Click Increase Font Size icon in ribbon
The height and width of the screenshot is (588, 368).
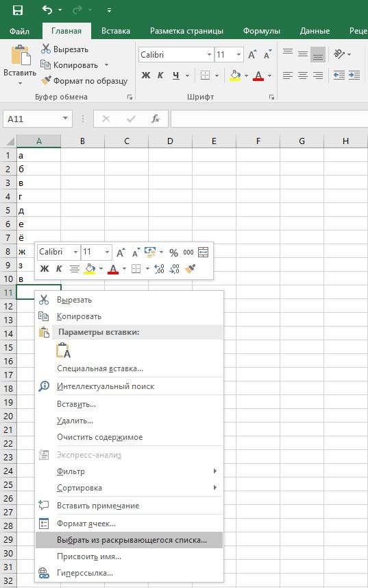252,55
